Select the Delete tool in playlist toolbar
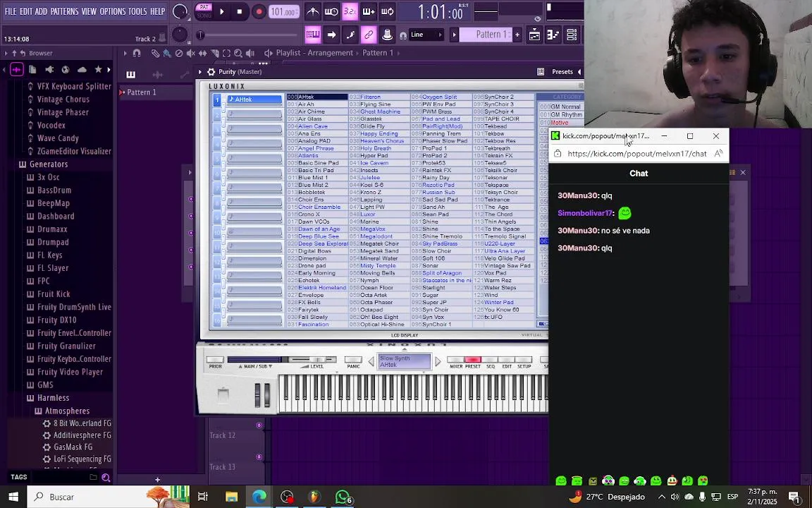Screen dimensions: 812x508 [x=178, y=53]
